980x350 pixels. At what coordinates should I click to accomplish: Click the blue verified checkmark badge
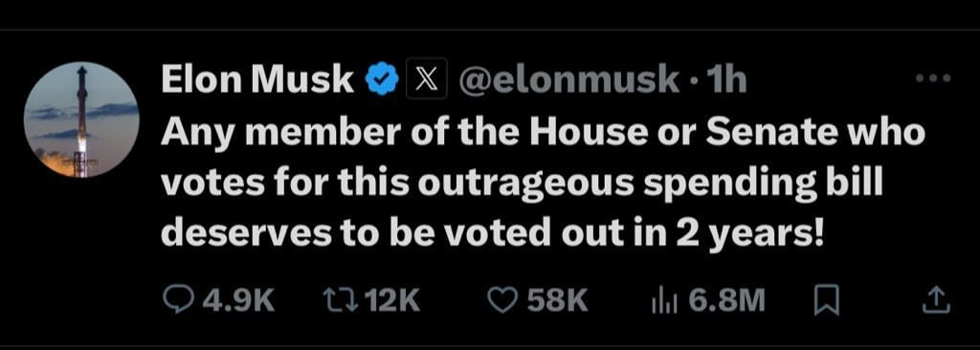coord(381,80)
